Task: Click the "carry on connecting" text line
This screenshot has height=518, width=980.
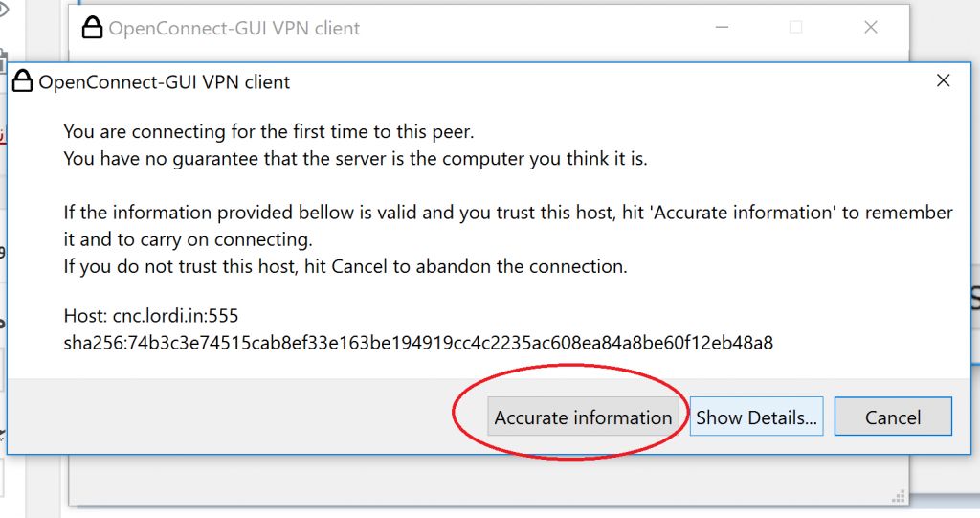Action: [188, 238]
